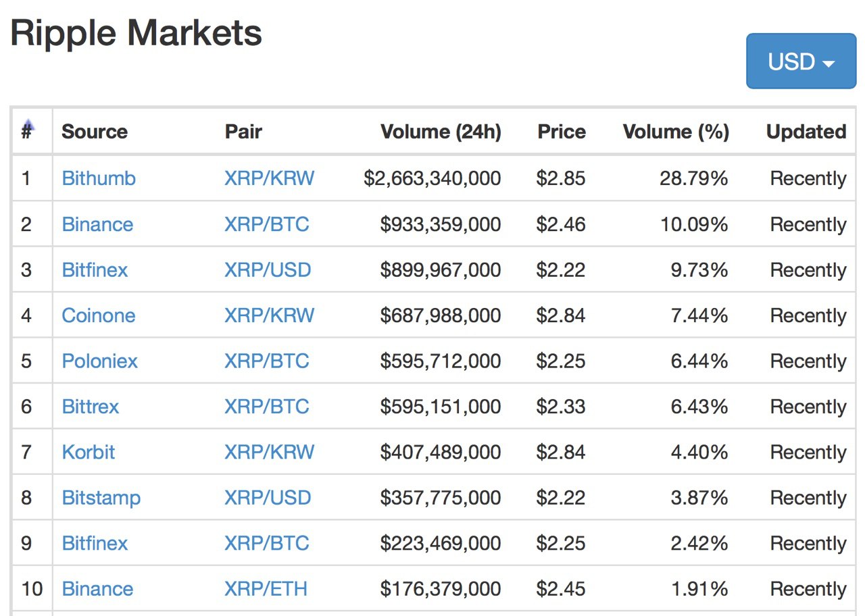Open the Bittrex exchange link

[x=91, y=407]
